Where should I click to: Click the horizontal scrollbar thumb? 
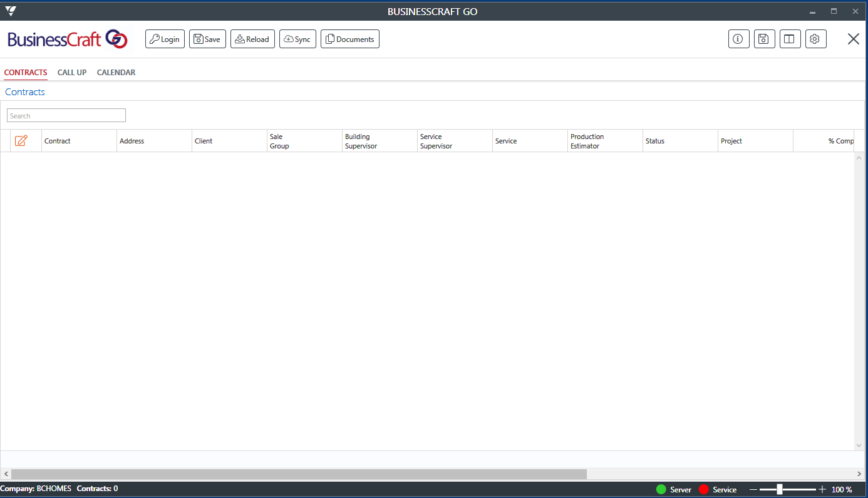click(299, 475)
